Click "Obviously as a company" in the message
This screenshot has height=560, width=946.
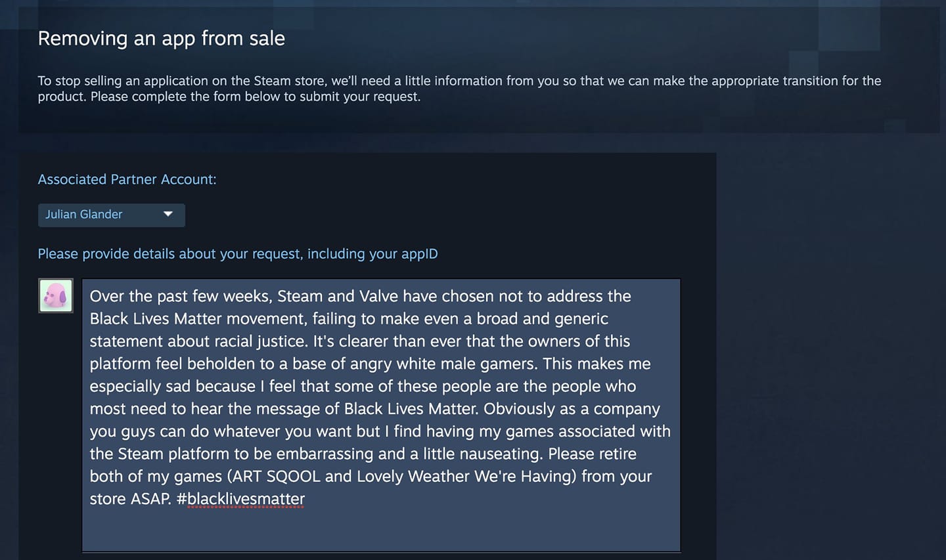pyautogui.click(x=572, y=409)
